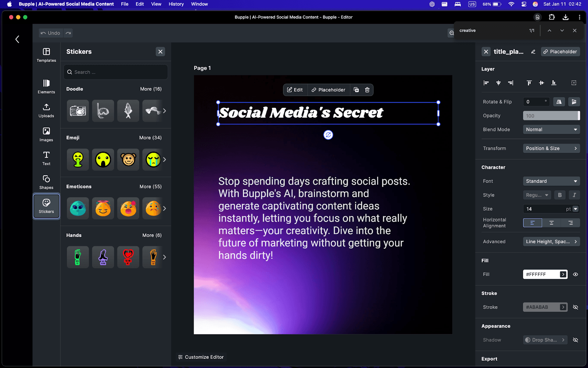The width and height of the screenshot is (588, 368).
Task: Click the Redo arrow icon
Action: coord(68,33)
